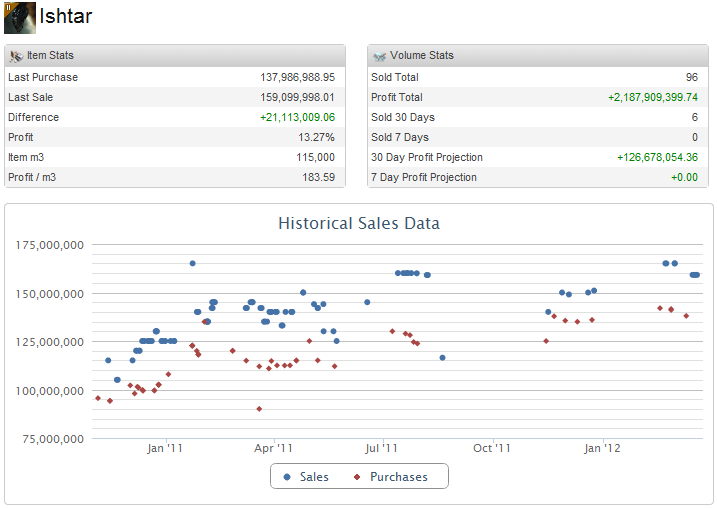Click the 175,000,000 y-axis label

(51, 245)
